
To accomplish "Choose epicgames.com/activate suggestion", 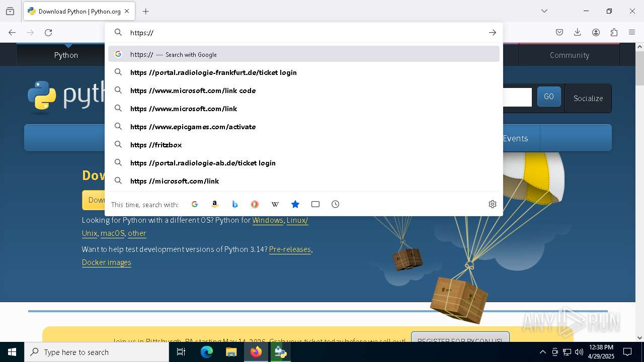I will click(x=304, y=127).
